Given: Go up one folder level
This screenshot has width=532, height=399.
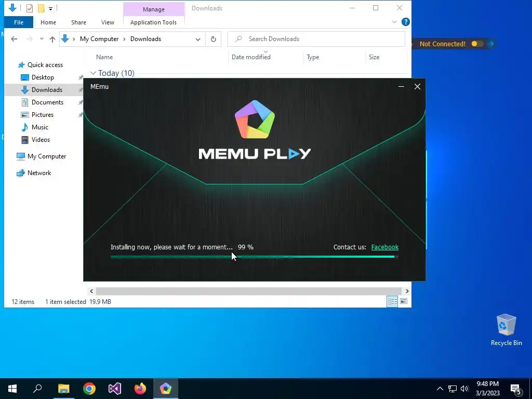Looking at the screenshot, I should pos(52,39).
